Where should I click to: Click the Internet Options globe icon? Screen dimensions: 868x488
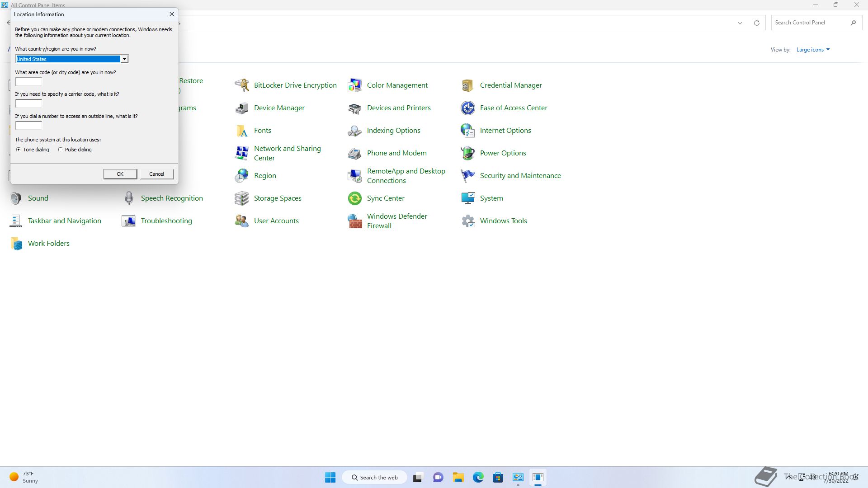(468, 130)
